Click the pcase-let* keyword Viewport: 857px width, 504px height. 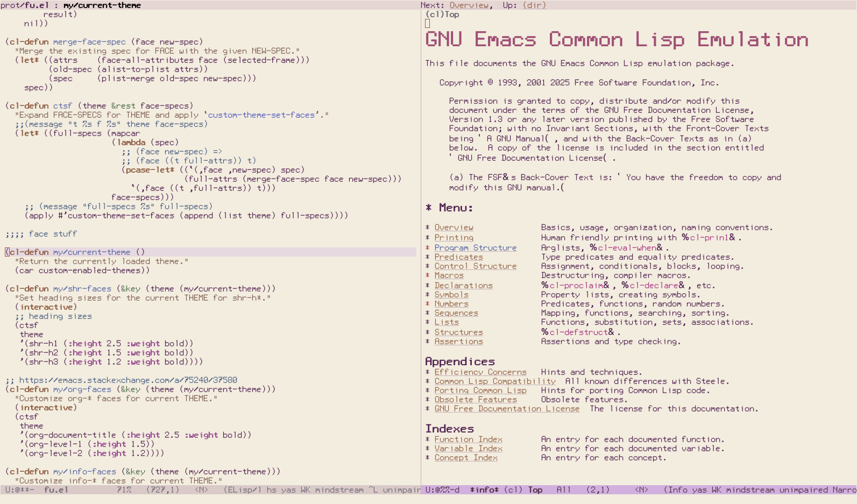click(150, 169)
